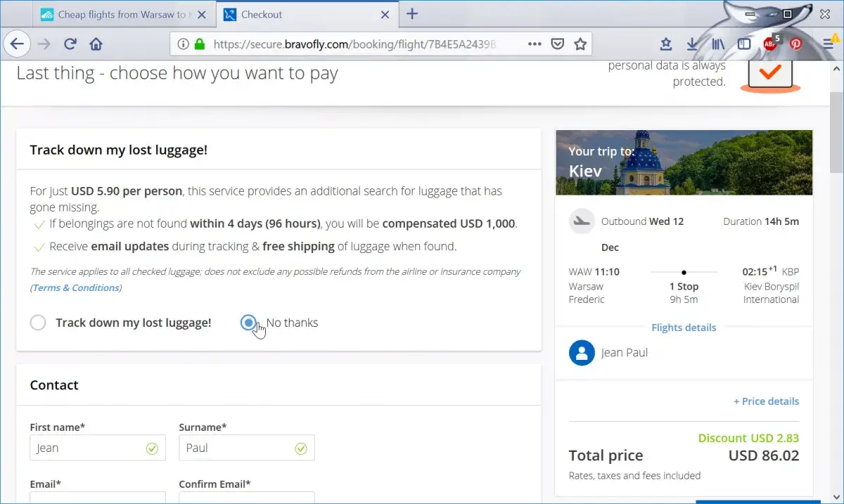
Task: Click the Jean Paul passenger name
Action: [x=625, y=353]
